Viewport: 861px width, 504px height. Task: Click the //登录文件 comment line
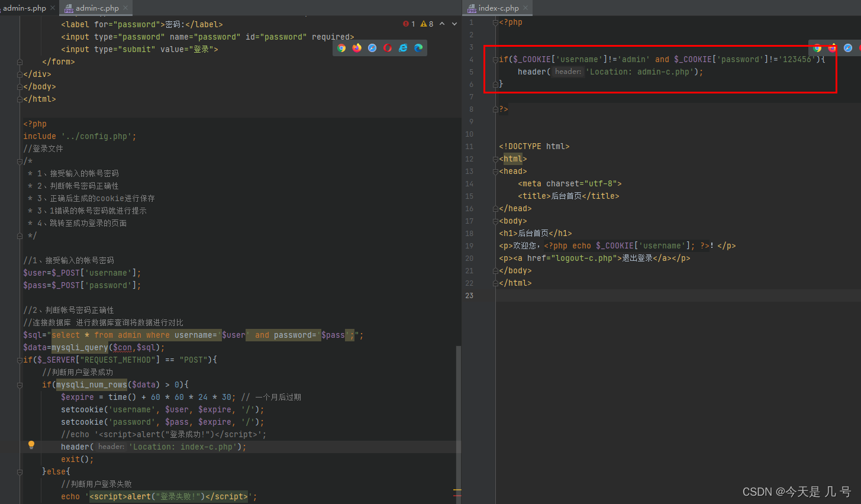click(x=43, y=149)
